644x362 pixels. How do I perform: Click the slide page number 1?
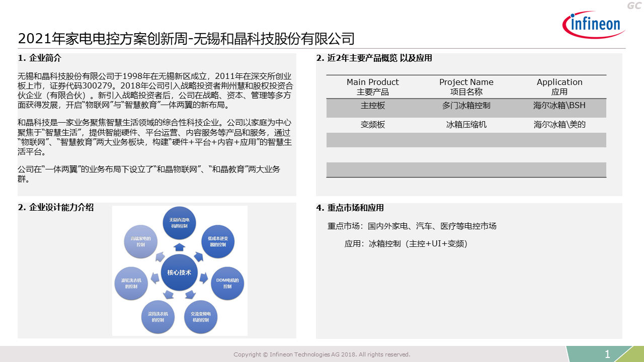pos(607,354)
